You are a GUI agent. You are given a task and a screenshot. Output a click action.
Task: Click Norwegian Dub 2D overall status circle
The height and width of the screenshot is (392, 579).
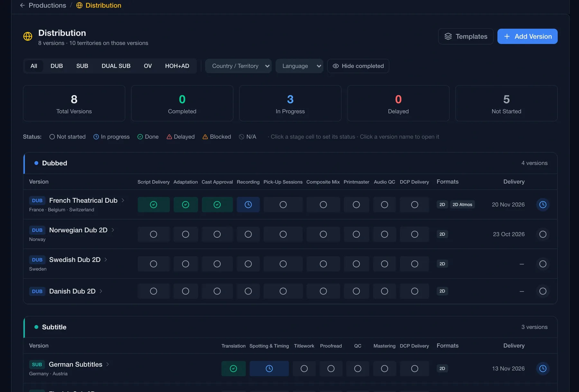(x=543, y=234)
